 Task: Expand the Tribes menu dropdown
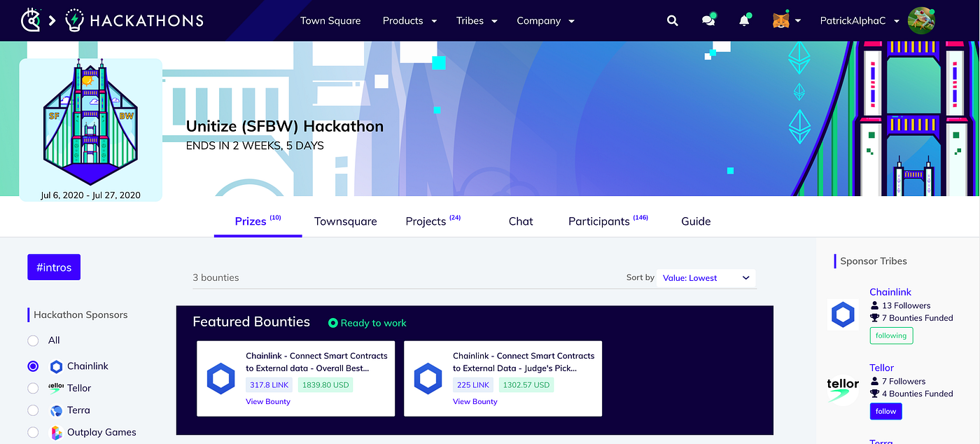(477, 21)
